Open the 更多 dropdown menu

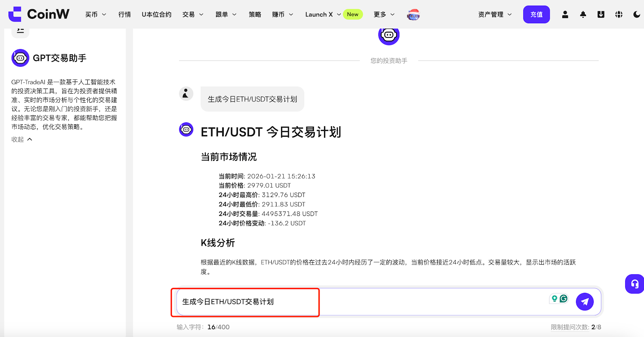(384, 14)
